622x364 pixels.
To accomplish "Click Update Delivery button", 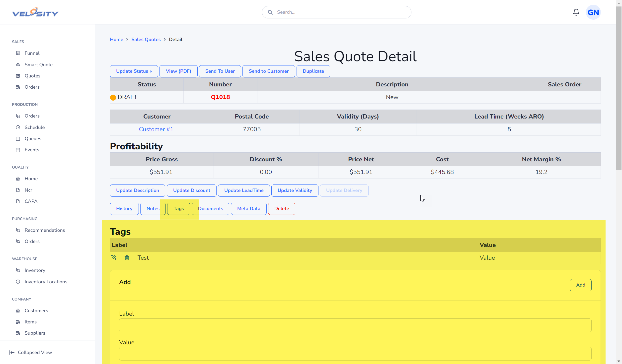I will point(344,190).
